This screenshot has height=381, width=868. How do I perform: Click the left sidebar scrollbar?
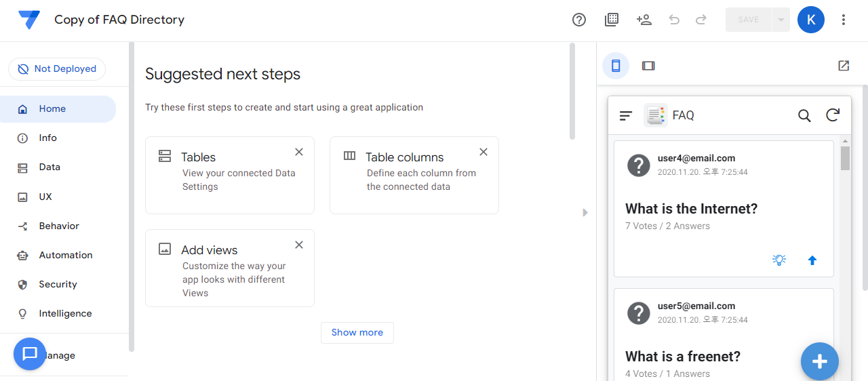pyautogui.click(x=131, y=197)
